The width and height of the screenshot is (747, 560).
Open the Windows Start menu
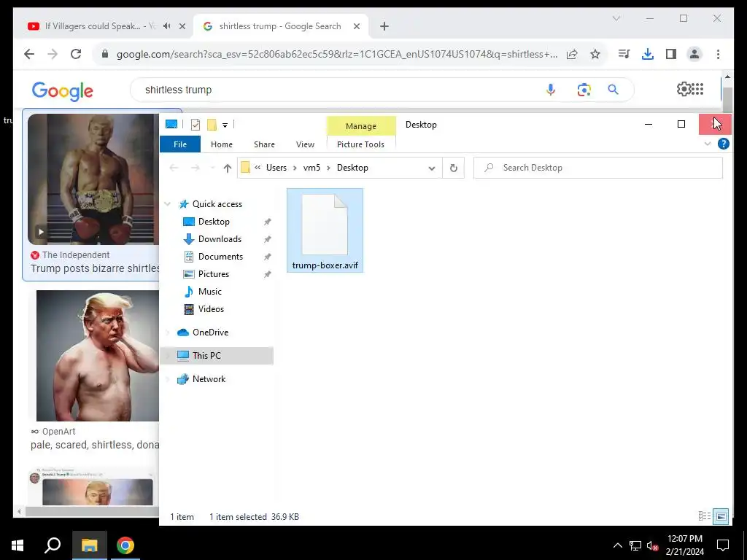[x=18, y=545]
